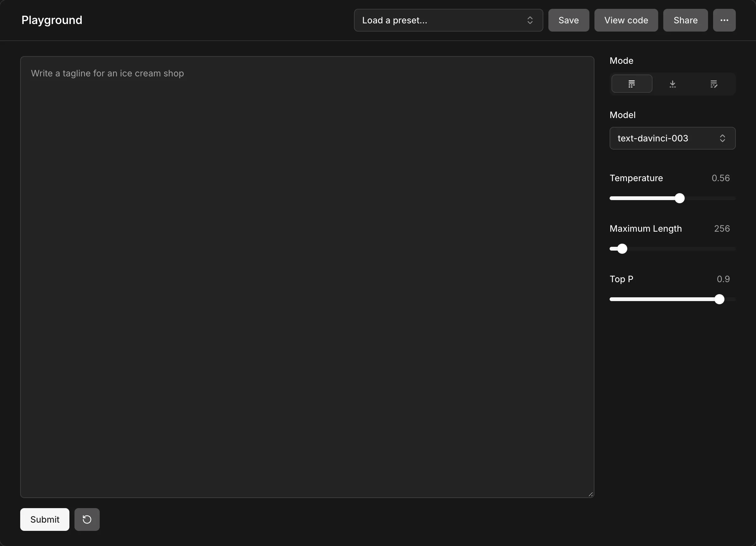
Task: Click the Temperature value 0.56
Action: 721,178
